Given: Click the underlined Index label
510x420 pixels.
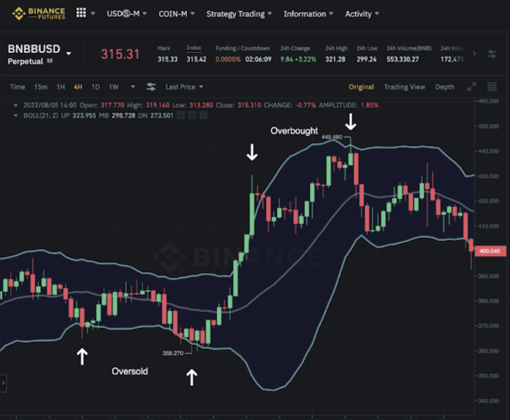Looking at the screenshot, I should (x=194, y=48).
